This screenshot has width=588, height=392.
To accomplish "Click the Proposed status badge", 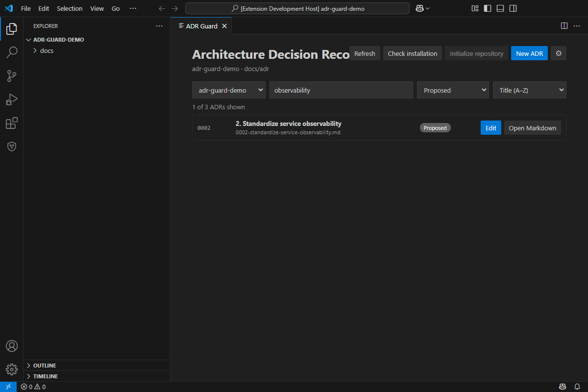I will [435, 128].
